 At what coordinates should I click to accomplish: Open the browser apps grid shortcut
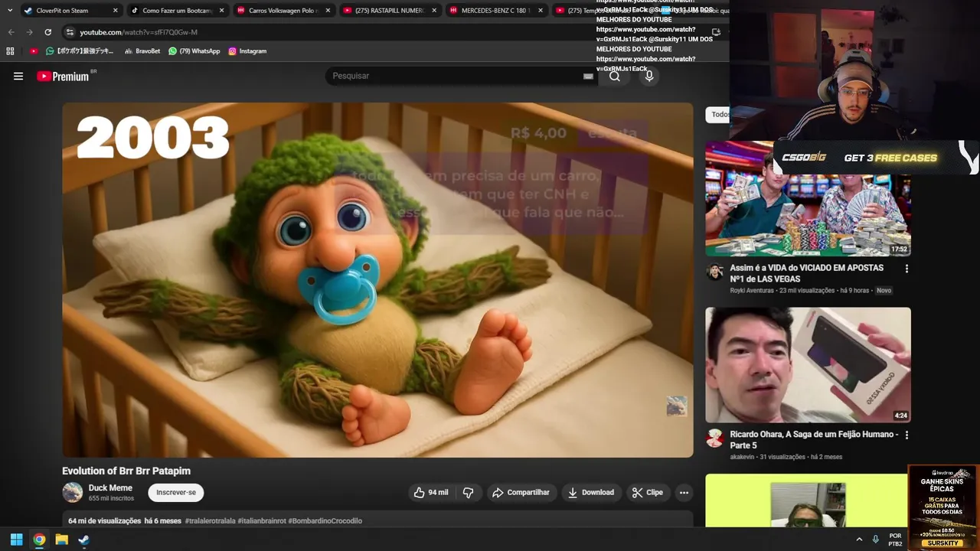coord(10,51)
